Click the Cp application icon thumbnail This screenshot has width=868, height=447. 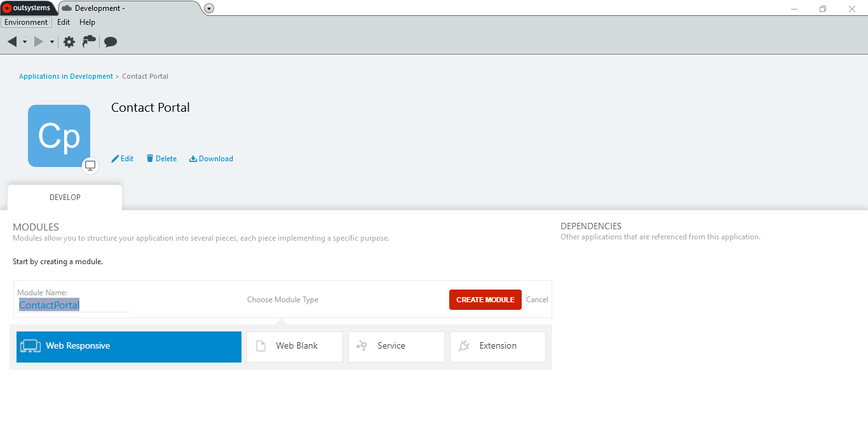click(59, 136)
